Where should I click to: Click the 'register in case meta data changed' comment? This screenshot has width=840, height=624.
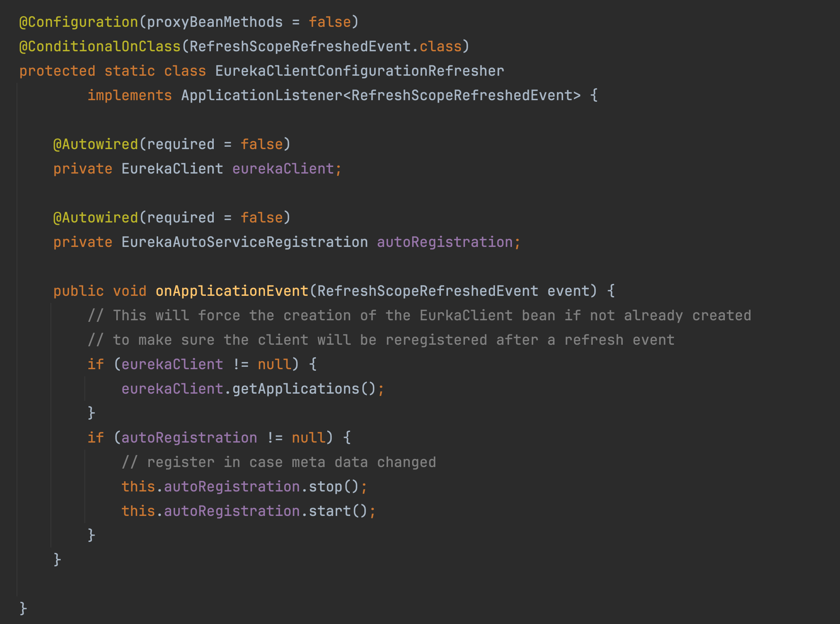pyautogui.click(x=278, y=462)
